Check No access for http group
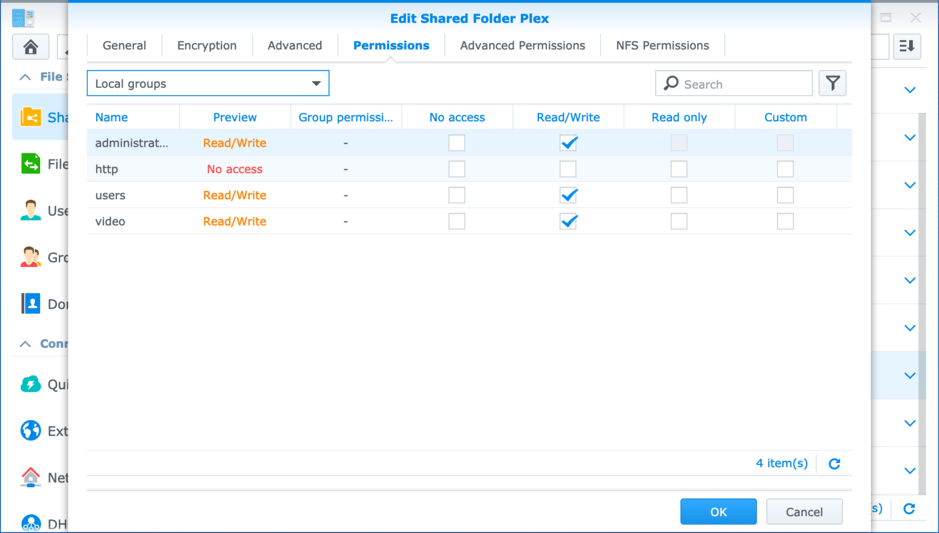This screenshot has width=939, height=533. tap(456, 169)
